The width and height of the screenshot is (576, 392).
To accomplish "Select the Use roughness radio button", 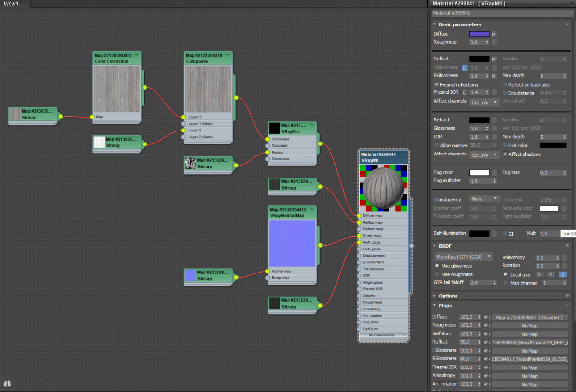I will 437,274.
